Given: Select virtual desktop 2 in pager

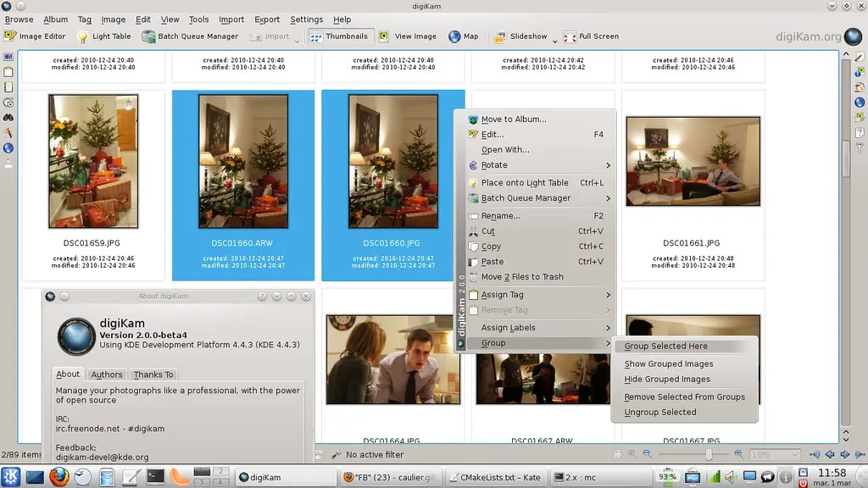Looking at the screenshot, I should (x=221, y=471).
